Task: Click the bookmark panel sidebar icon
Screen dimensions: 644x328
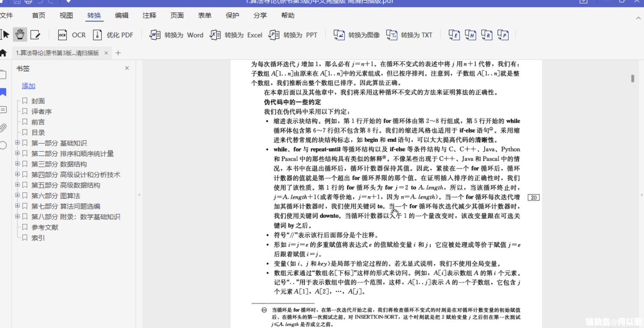Action: (3, 92)
